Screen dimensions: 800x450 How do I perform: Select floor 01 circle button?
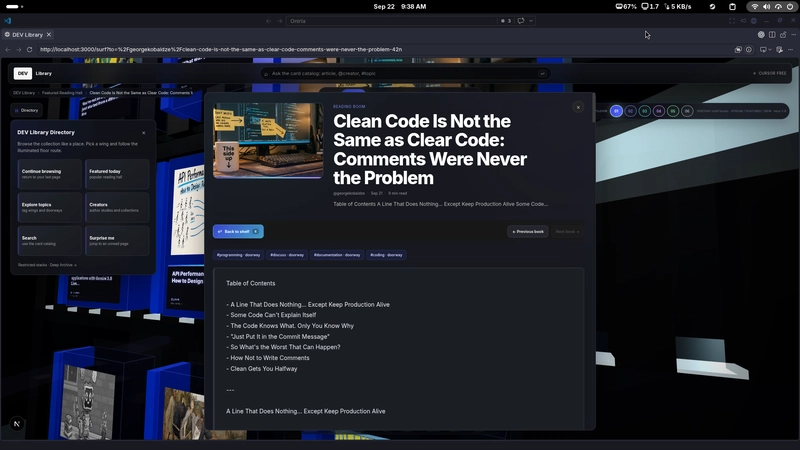[616, 111]
